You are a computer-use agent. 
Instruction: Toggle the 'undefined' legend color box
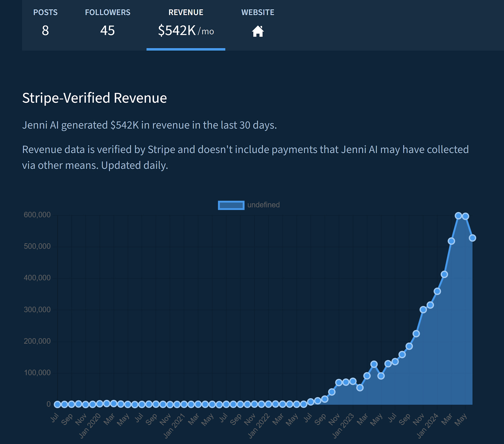(231, 205)
